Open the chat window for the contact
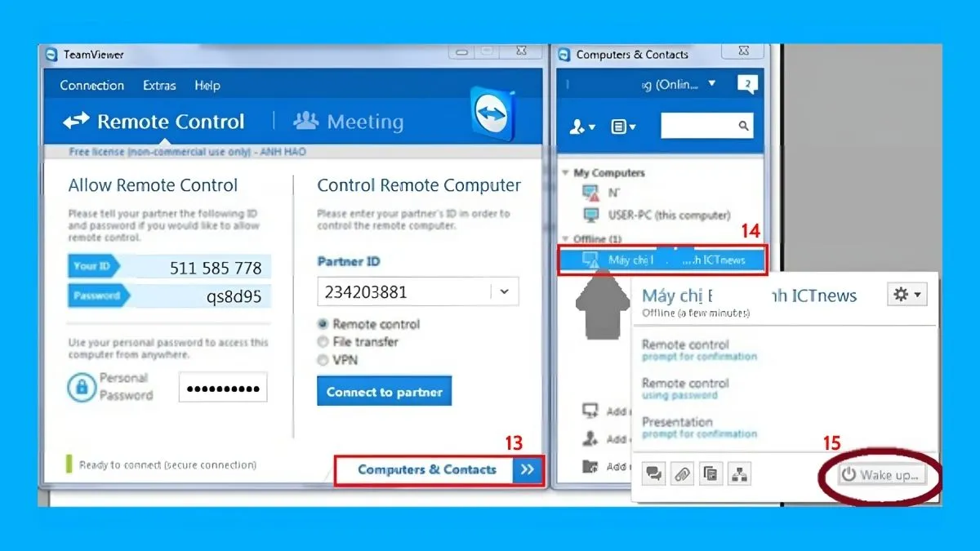This screenshot has width=980, height=551. (653, 473)
